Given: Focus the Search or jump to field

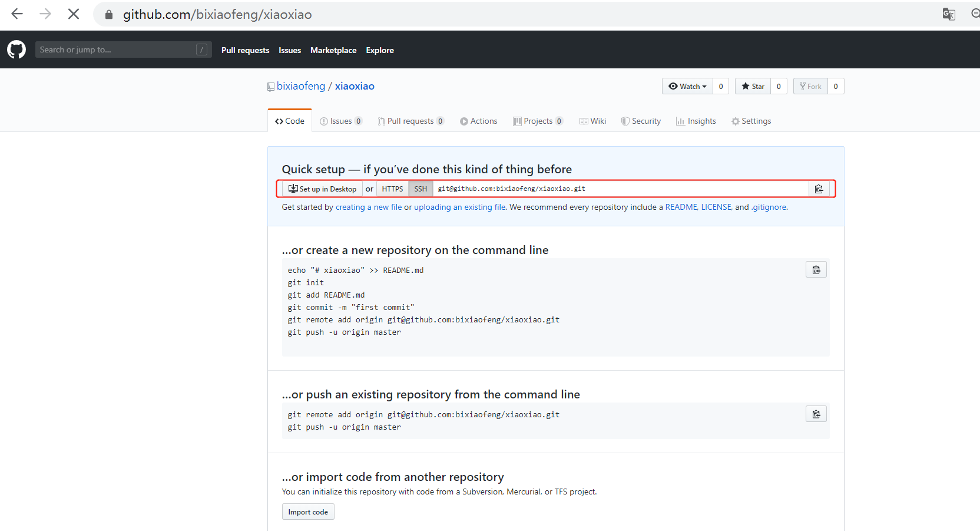Looking at the screenshot, I should (x=123, y=50).
